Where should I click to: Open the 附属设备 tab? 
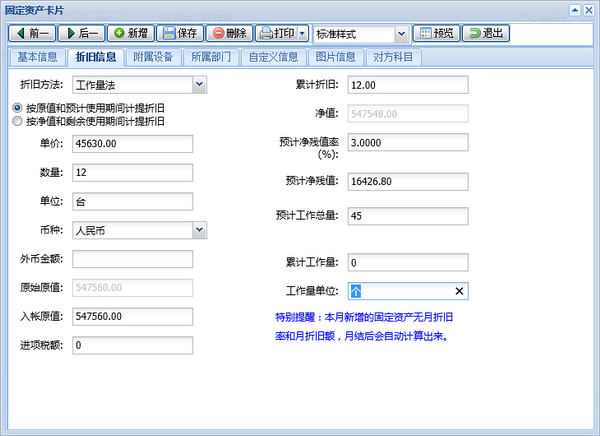[153, 57]
